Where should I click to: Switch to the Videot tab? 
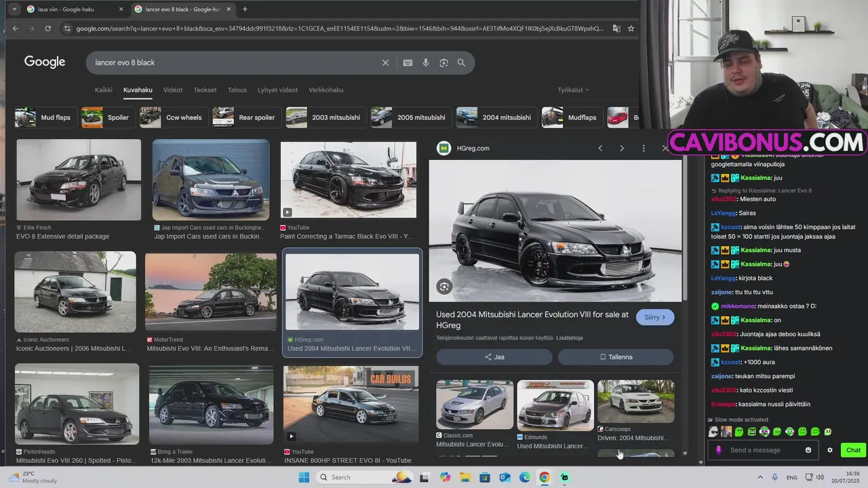coord(173,89)
